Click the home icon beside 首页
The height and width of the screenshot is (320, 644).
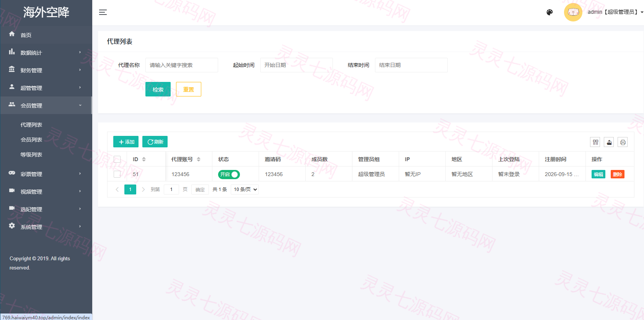pos(12,34)
